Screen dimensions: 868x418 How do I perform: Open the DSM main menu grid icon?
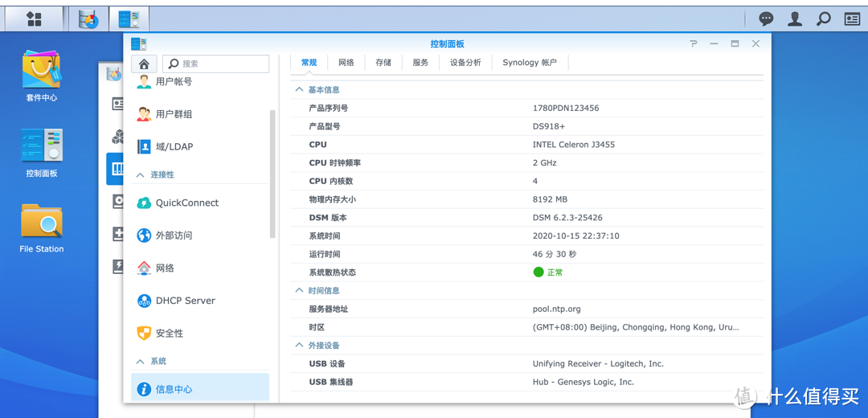click(35, 19)
